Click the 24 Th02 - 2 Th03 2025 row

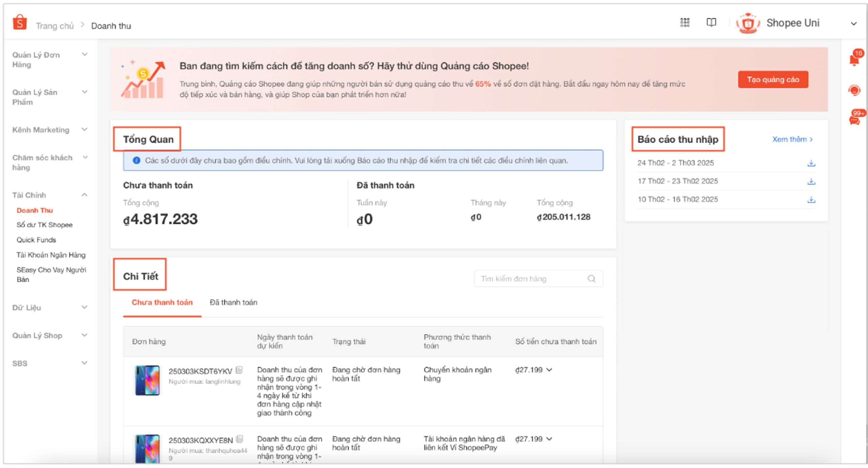click(x=726, y=163)
